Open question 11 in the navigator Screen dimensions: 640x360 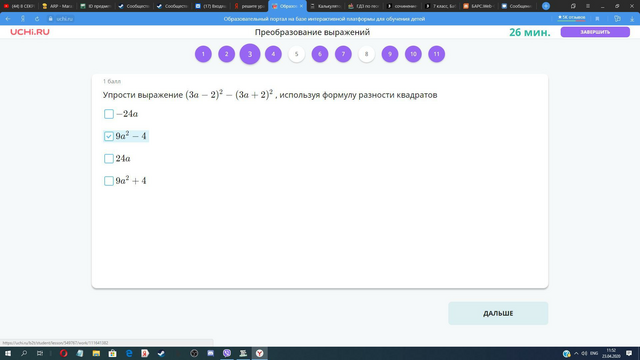pyautogui.click(x=437, y=54)
